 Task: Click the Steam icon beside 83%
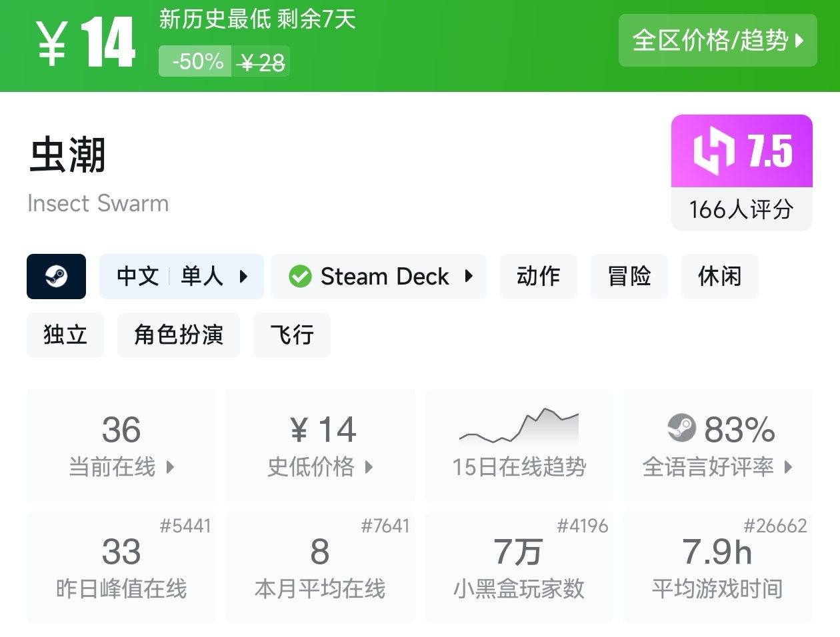coord(681,428)
